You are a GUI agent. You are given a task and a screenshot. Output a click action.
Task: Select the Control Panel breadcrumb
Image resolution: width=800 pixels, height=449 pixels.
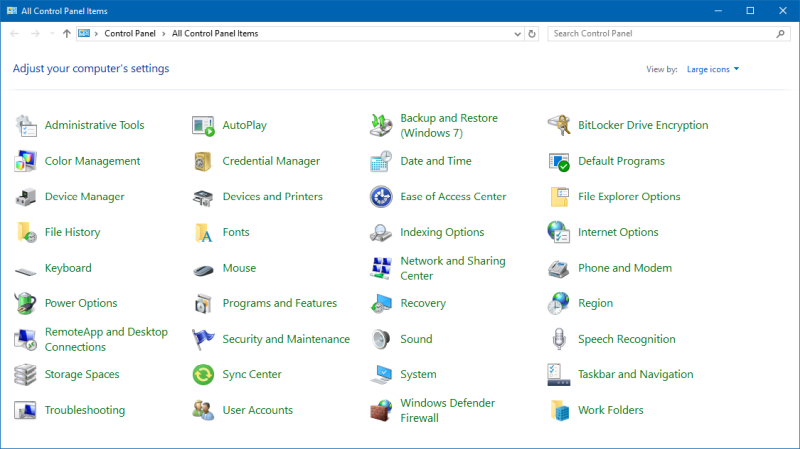[x=130, y=34]
